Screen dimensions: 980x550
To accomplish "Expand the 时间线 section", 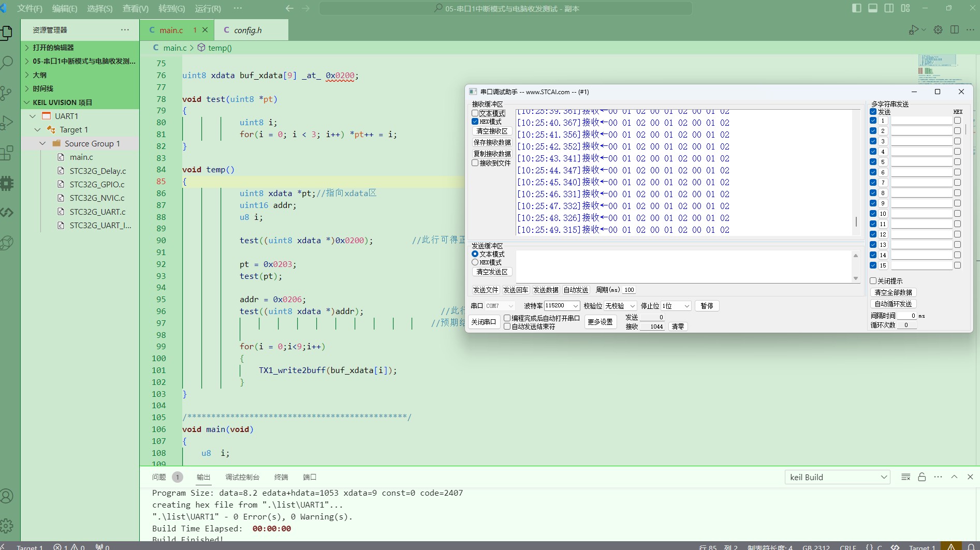I will pos(80,88).
